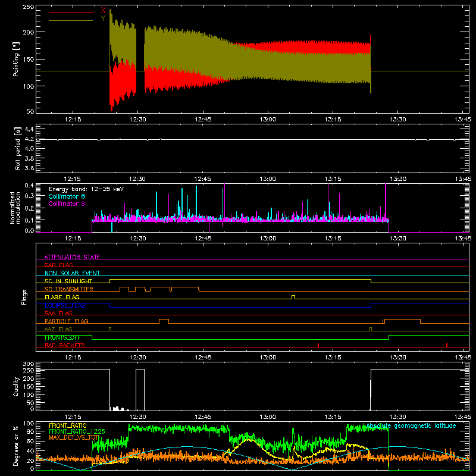The width and height of the screenshot is (476, 476).
Task: Click the bad packets tick near 13:12
Action: coord(318,345)
